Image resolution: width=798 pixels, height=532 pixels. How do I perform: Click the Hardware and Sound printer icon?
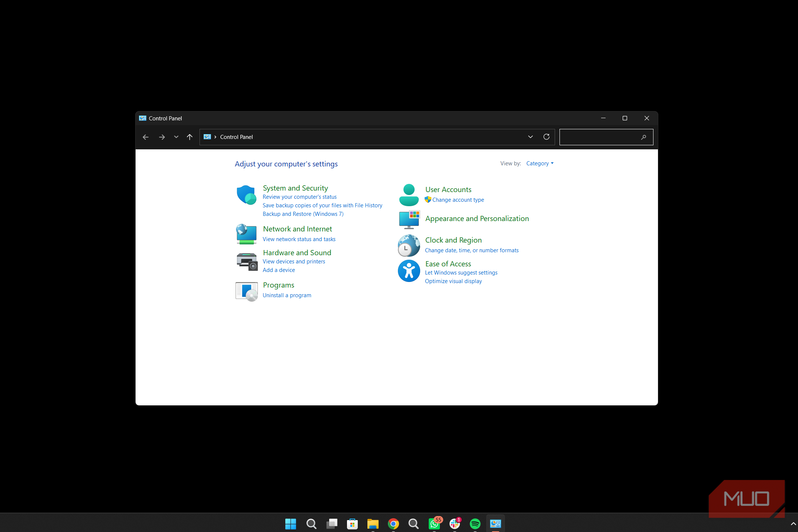tap(247, 262)
